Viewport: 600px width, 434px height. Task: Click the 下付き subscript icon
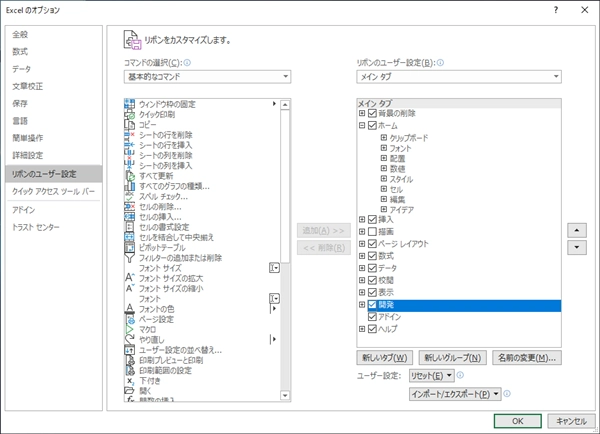pos(129,381)
